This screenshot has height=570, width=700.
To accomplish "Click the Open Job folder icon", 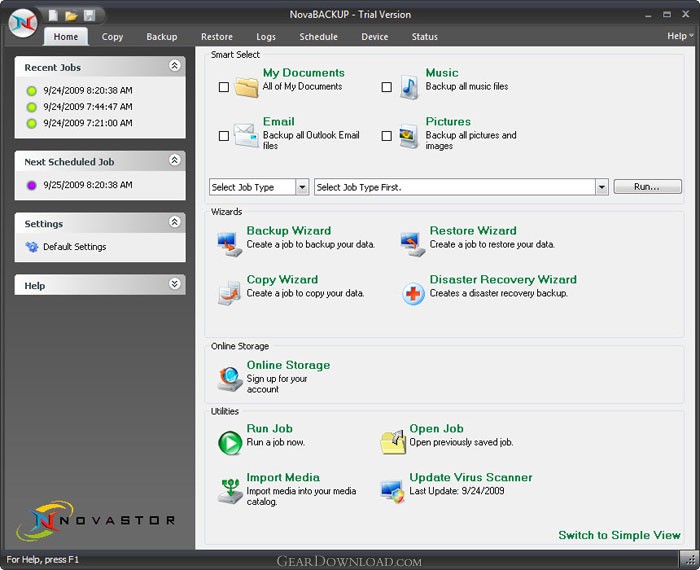I will [x=393, y=442].
